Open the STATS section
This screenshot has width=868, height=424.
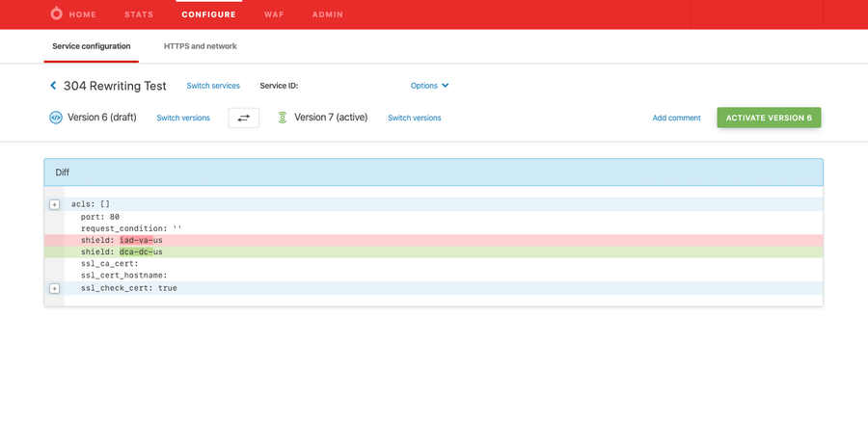tap(139, 14)
